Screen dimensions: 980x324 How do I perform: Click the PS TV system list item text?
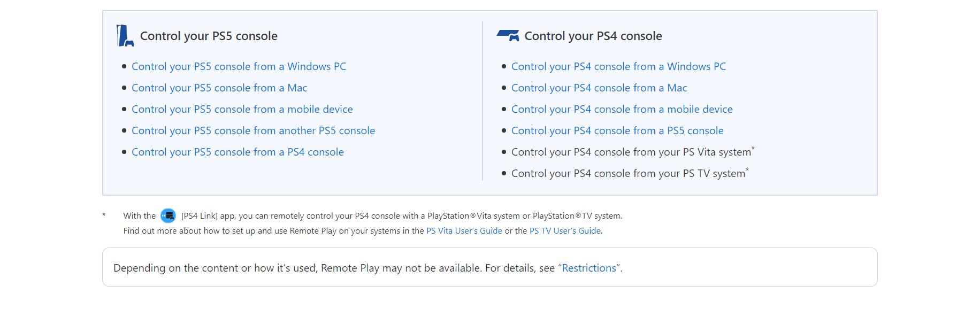click(x=628, y=173)
